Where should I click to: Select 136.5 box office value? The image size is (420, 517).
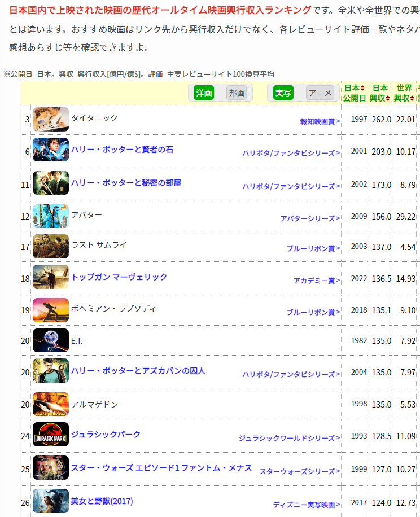(382, 279)
